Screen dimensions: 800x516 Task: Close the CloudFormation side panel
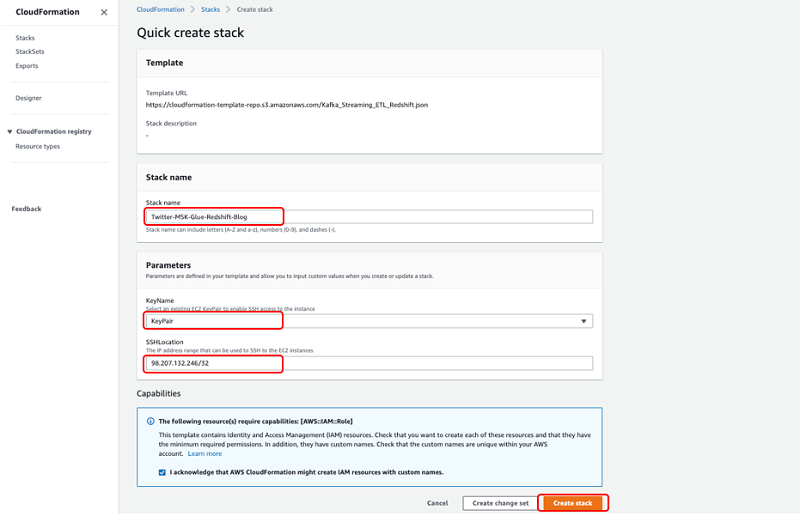tap(104, 12)
